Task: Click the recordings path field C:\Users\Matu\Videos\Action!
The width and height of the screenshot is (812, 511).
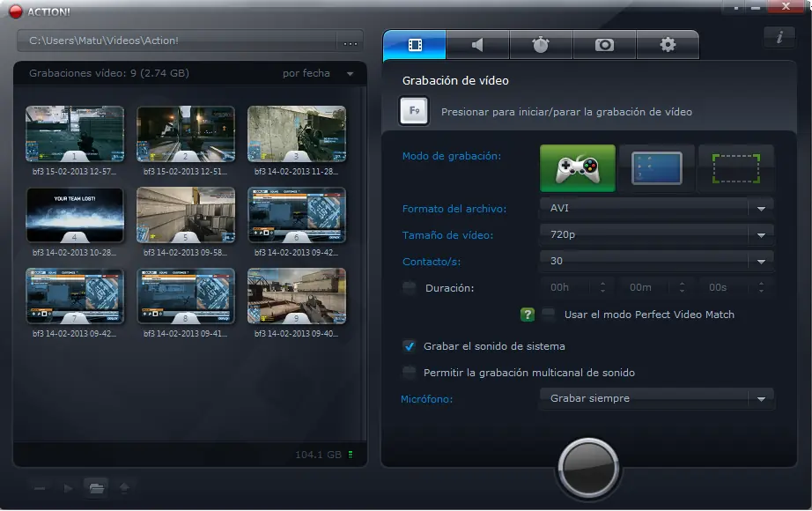Action: point(177,41)
